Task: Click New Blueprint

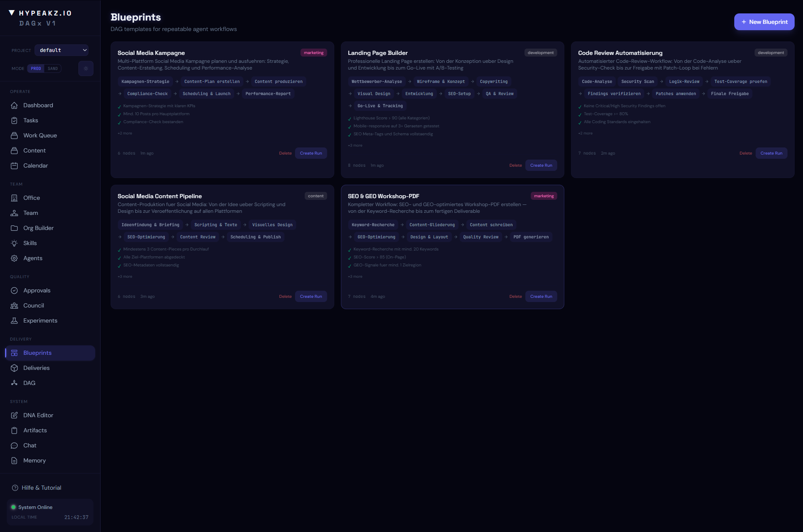Action: [x=764, y=21]
